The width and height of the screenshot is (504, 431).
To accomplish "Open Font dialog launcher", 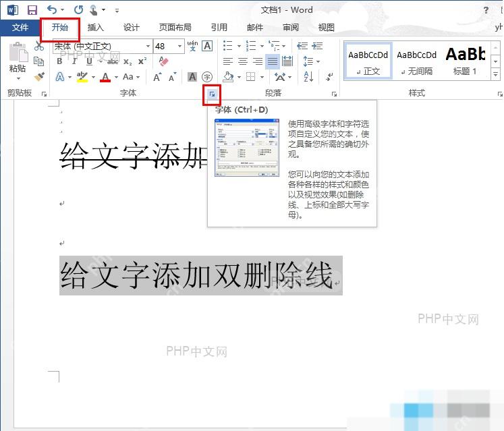I will coord(212,94).
